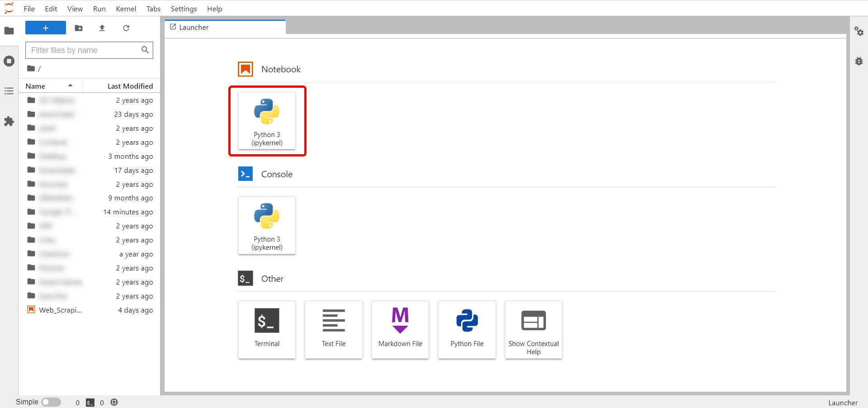Viewport: 868px width, 408px height.
Task: Sort files by Last Modified column
Action: point(121,86)
